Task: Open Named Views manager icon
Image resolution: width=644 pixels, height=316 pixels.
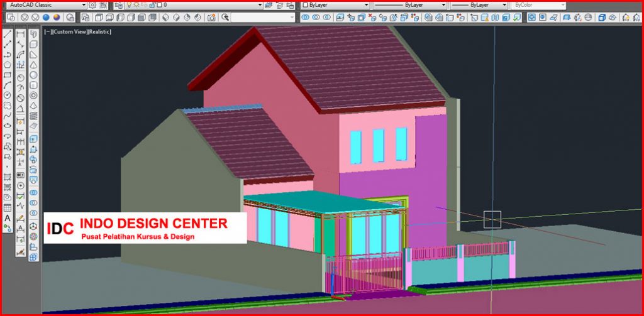Action: (86, 17)
